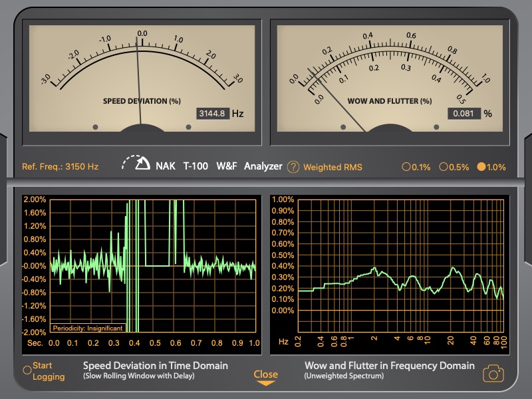Click the Speed Deviation in Time Domain title
The height and width of the screenshot is (399, 532).
[x=156, y=365]
